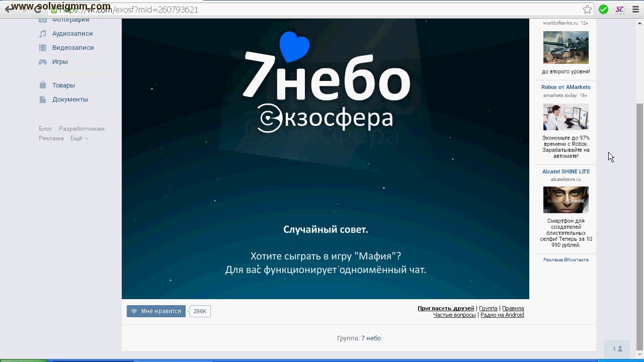Go to Игры section
The height and width of the screenshot is (362, 644).
tap(60, 62)
